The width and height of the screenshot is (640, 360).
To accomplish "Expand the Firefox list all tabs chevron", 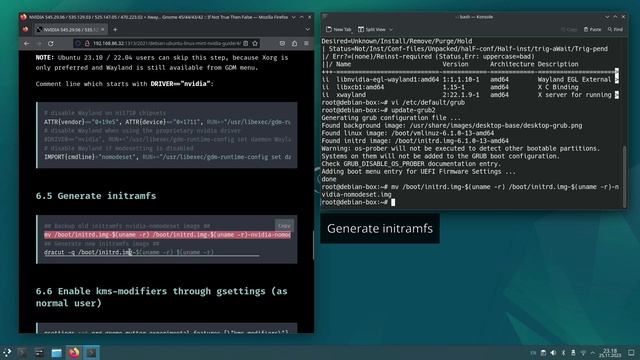I will tap(307, 29).
